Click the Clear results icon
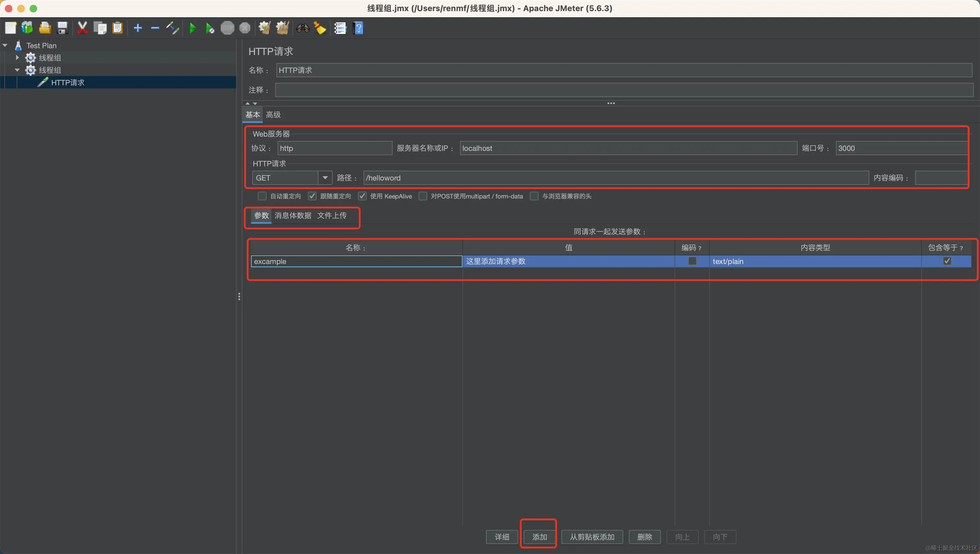 [x=264, y=28]
